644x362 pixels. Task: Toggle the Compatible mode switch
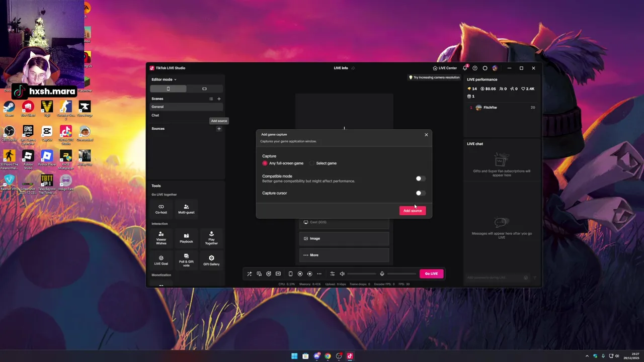coord(421,178)
